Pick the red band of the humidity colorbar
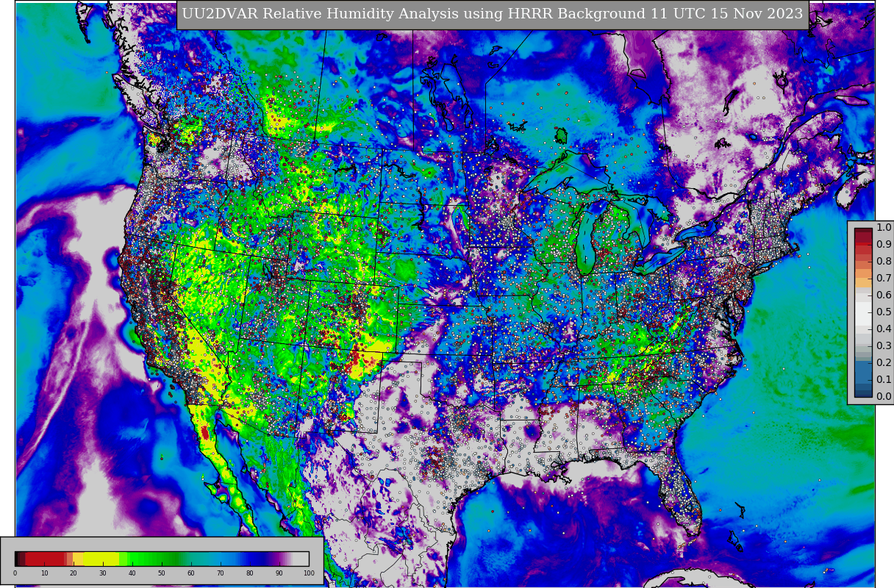 pos(46,559)
